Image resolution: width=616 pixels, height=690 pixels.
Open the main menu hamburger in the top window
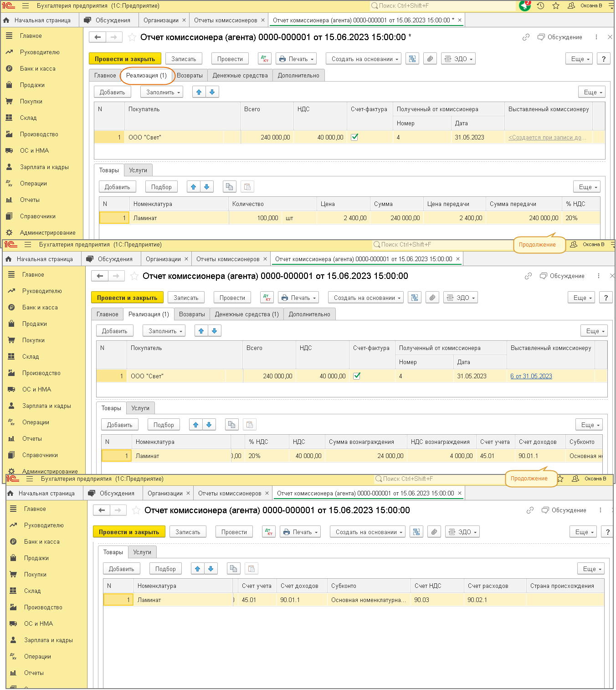tap(25, 6)
